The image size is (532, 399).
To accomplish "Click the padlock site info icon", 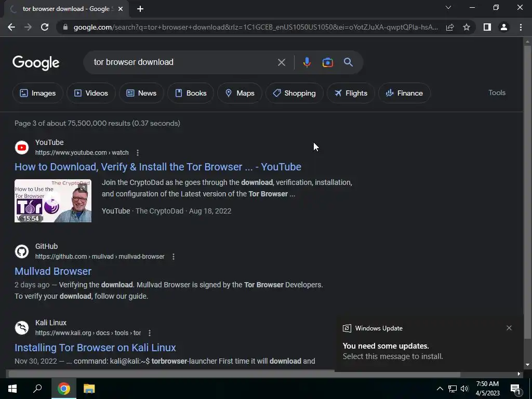I will click(x=65, y=27).
